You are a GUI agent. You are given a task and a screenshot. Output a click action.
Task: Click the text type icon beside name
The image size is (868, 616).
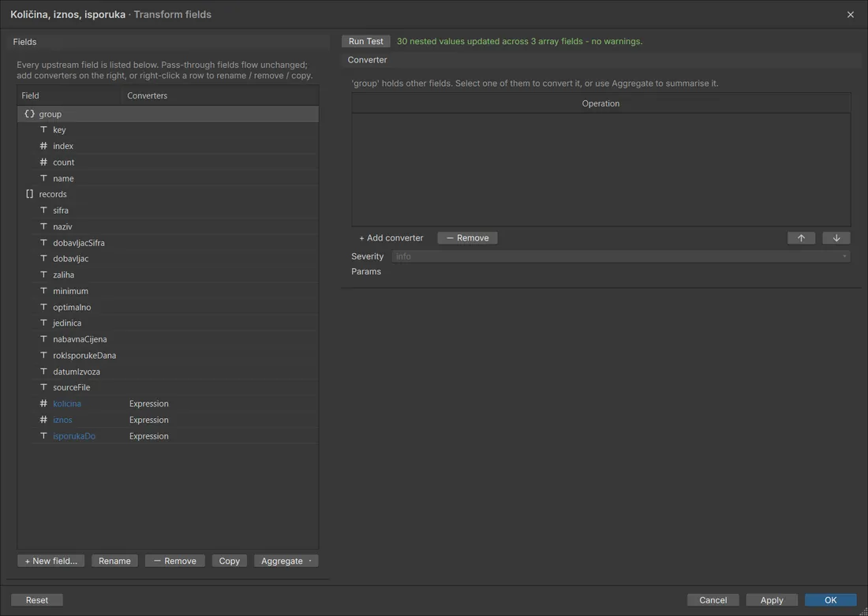click(x=43, y=178)
